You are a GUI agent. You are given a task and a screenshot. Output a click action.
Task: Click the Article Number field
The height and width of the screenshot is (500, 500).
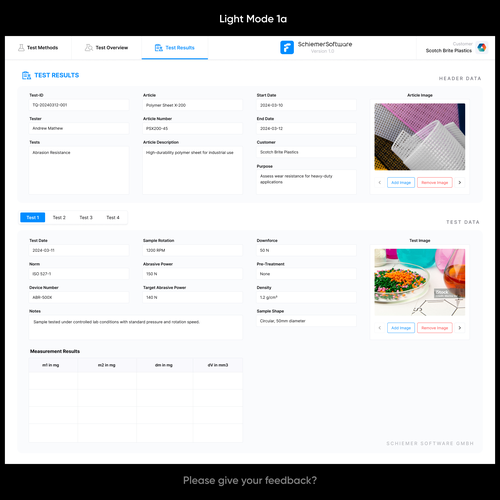[192, 128]
